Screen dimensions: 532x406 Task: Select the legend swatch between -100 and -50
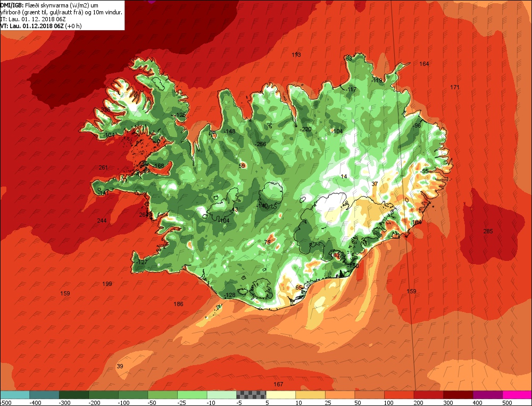(133, 395)
